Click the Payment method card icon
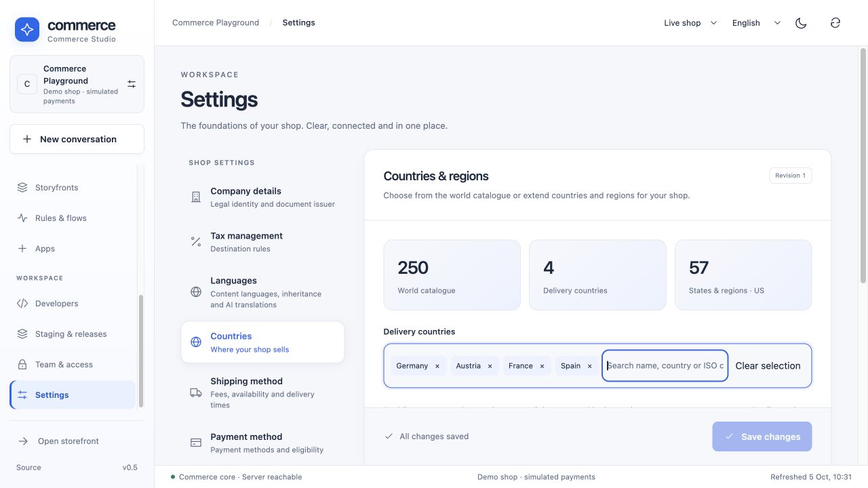 (196, 443)
